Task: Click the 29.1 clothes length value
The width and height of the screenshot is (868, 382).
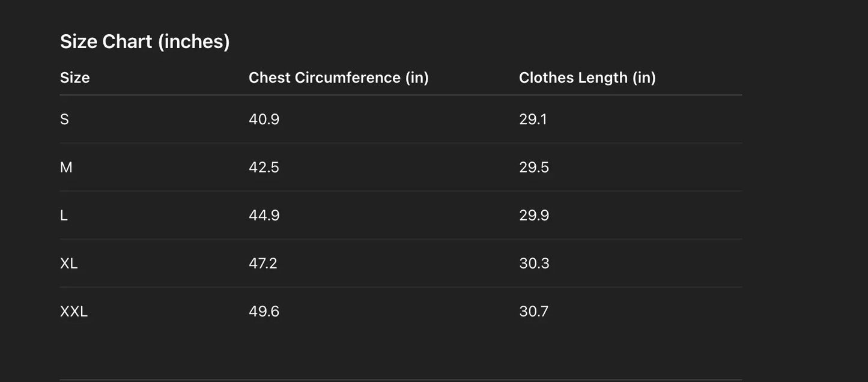Action: pyautogui.click(x=533, y=119)
